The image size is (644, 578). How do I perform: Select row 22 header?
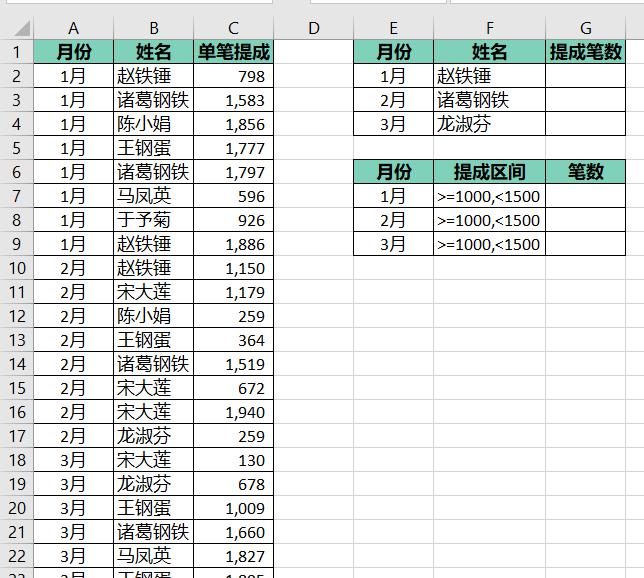click(x=16, y=556)
